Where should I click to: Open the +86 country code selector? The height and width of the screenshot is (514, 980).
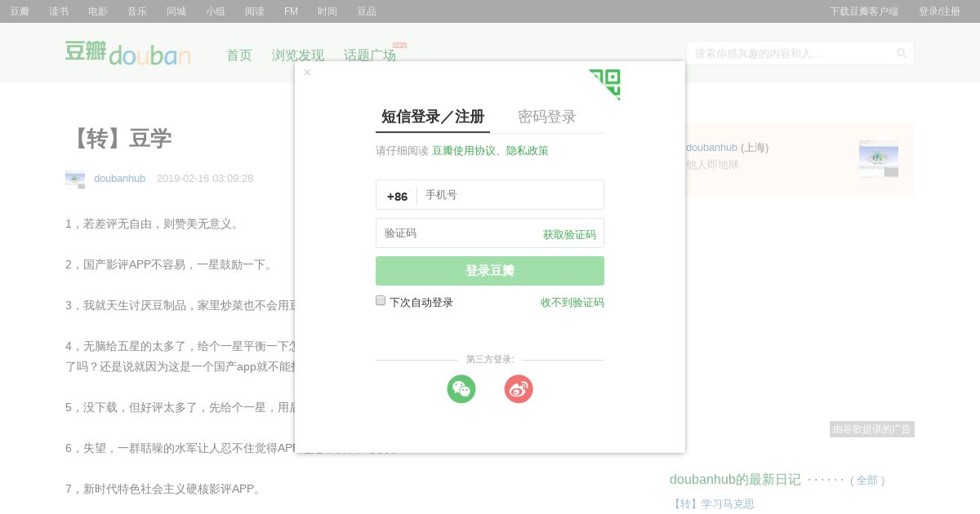click(x=397, y=196)
